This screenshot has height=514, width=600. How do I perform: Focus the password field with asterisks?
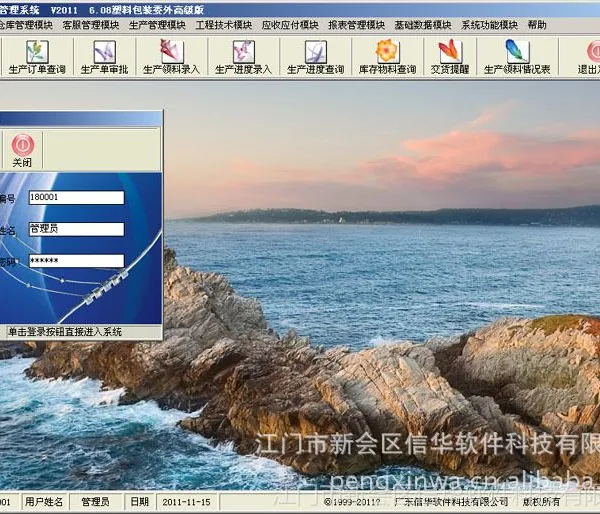(x=77, y=261)
